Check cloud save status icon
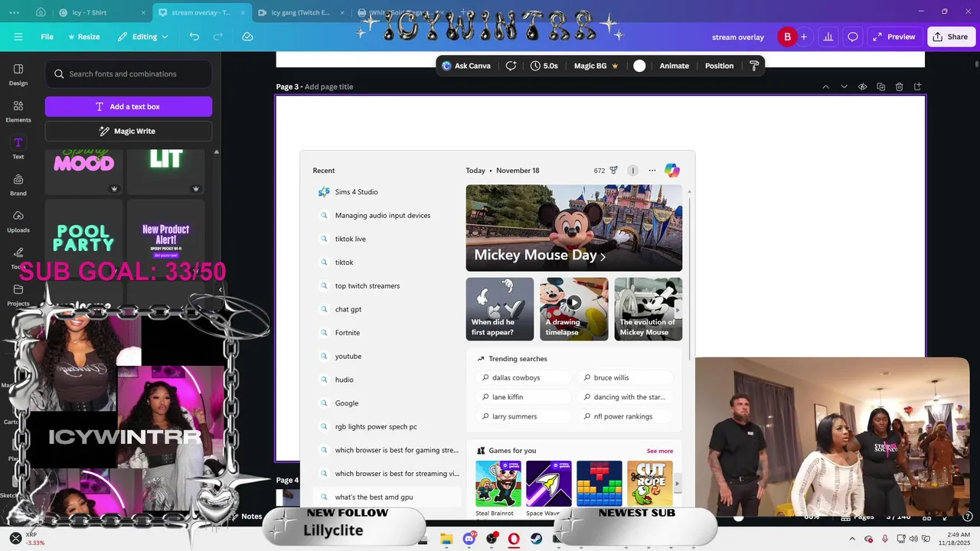This screenshot has width=980, height=551. [247, 37]
